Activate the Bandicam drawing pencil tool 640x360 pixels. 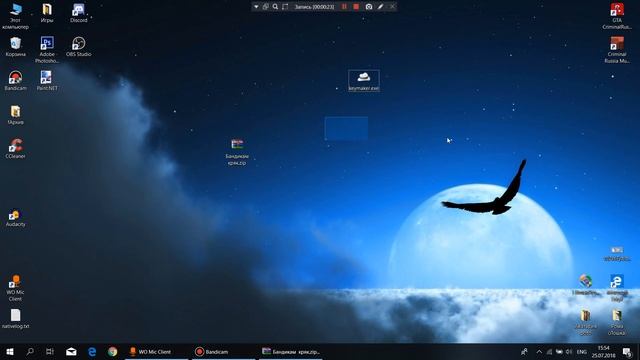pos(380,7)
